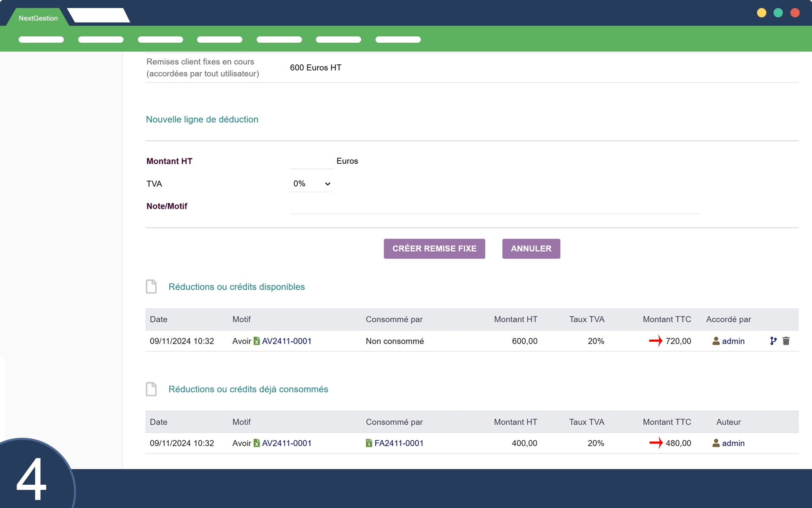Open the admin user link in the available credits row

[733, 341]
